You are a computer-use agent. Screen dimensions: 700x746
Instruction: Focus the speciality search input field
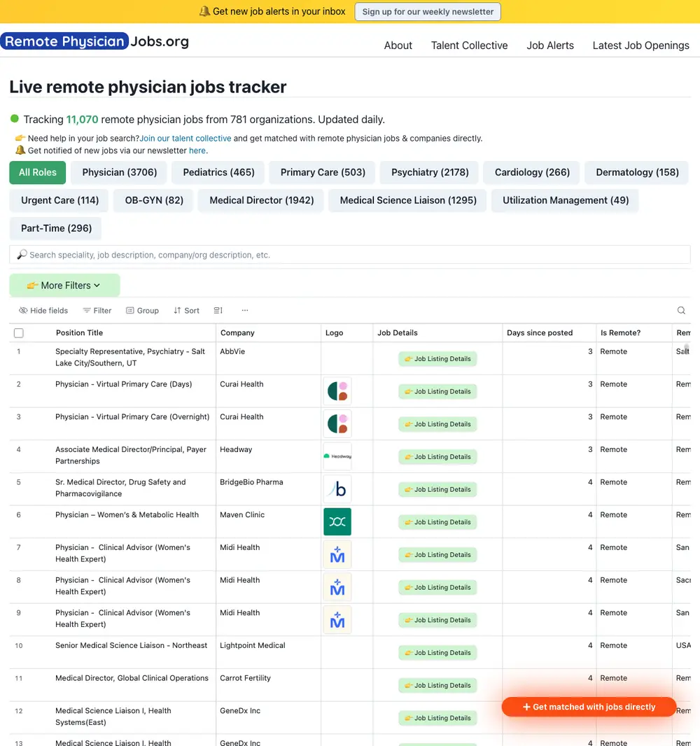[350, 255]
